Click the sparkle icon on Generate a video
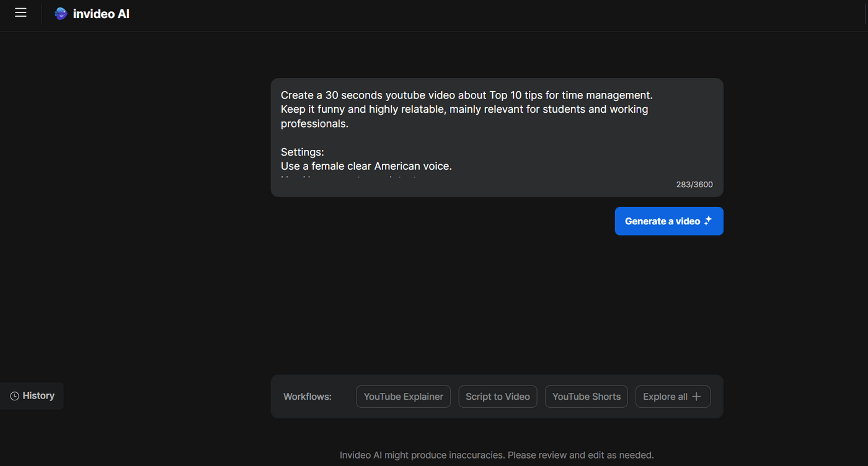The height and width of the screenshot is (466, 868). [x=707, y=220]
